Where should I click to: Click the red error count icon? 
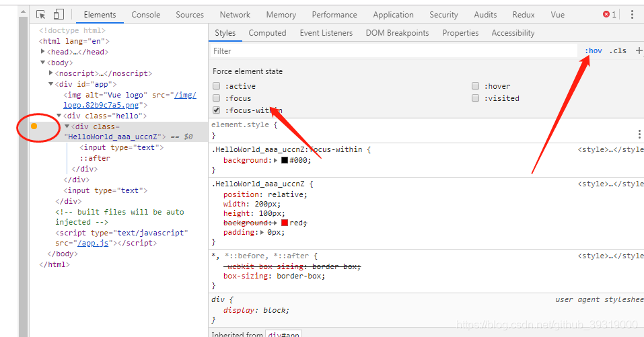point(606,14)
